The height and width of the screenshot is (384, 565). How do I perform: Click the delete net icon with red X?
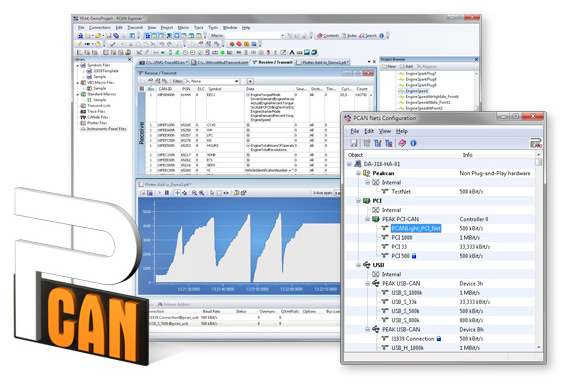[x=389, y=143]
